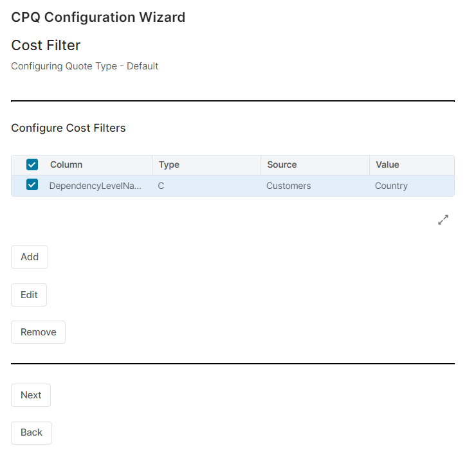Uncheck the DependencyLevelName row checkbox
The image size is (476, 453).
point(32,185)
